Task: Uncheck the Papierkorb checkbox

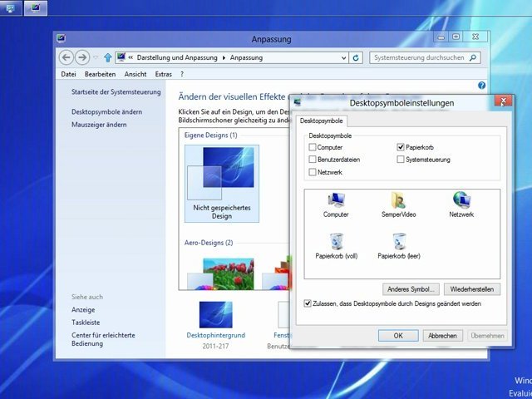Action: (401, 147)
